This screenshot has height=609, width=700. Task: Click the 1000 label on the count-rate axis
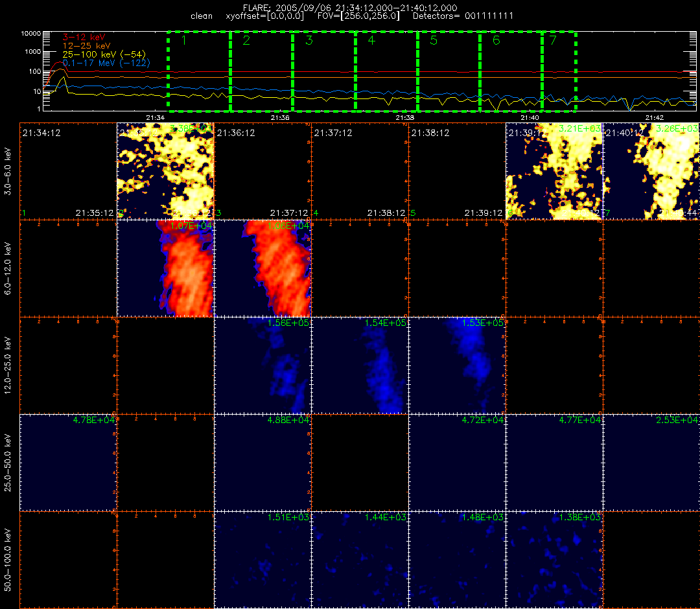click(x=33, y=52)
